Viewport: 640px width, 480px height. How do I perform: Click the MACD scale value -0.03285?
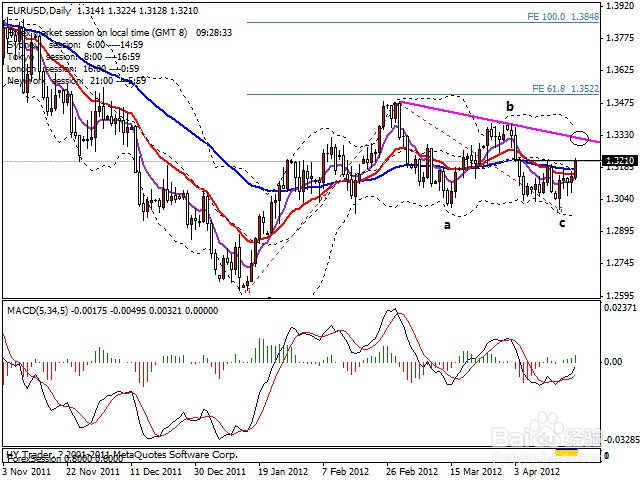click(620, 440)
